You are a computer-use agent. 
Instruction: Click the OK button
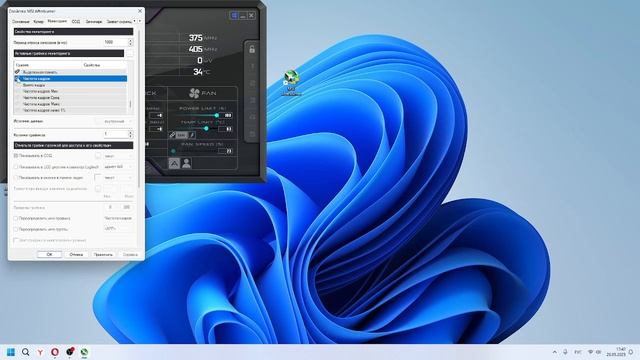pyautogui.click(x=49, y=254)
